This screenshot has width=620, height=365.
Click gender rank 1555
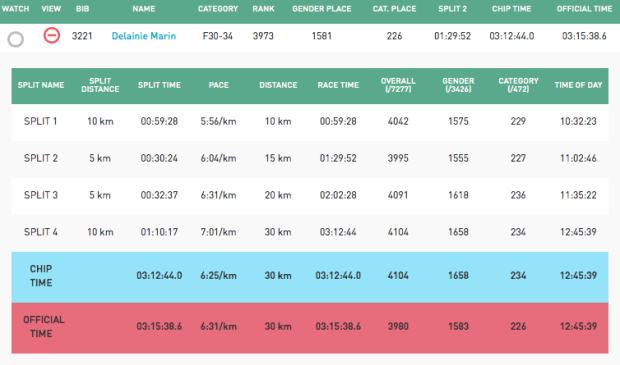click(x=458, y=158)
